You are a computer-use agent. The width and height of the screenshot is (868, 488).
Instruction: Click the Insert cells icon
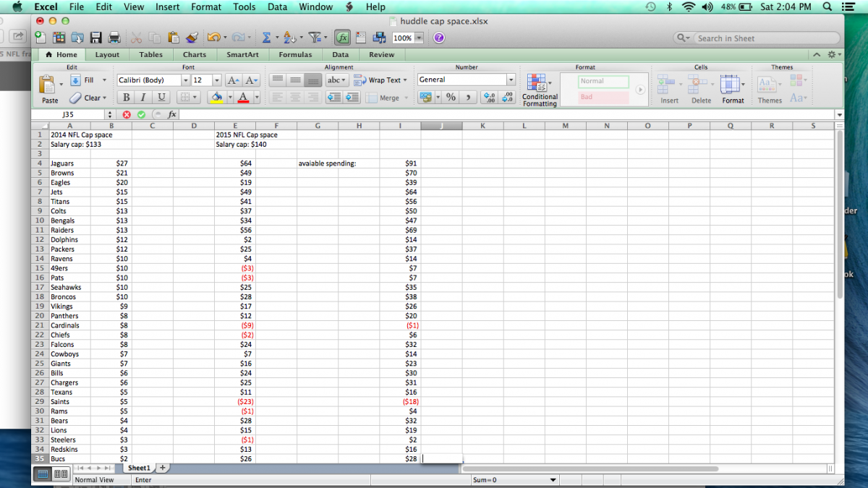667,85
